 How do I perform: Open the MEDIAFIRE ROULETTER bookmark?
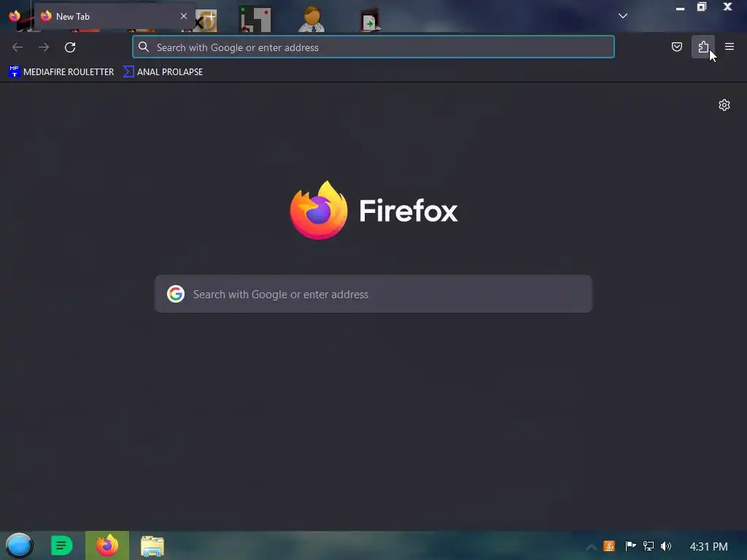point(61,72)
